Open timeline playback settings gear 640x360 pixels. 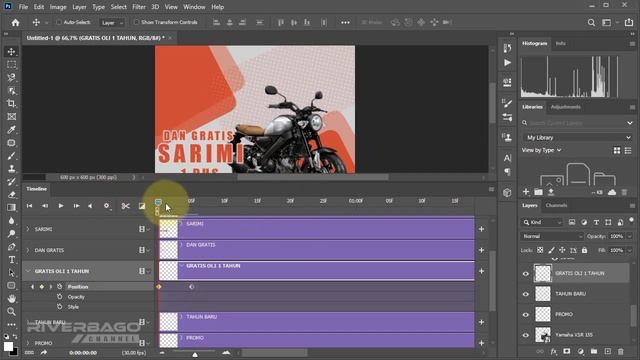107,206
